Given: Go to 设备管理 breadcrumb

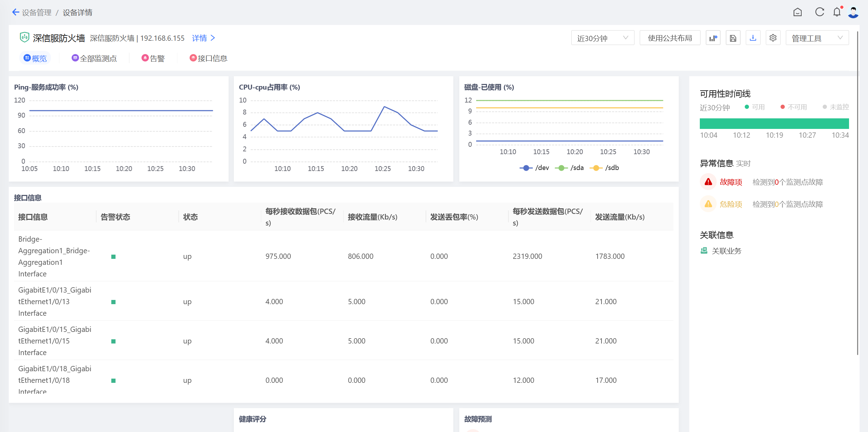Looking at the screenshot, I should point(37,13).
